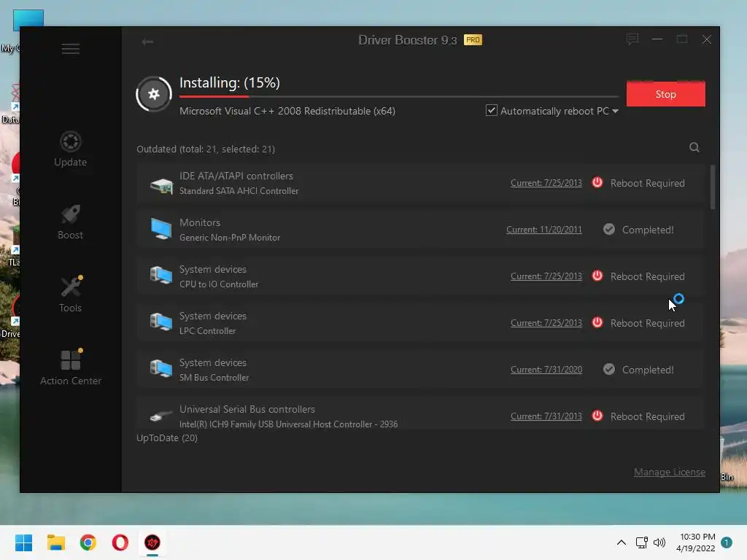
Task: Click the Completed checkmark for SM Bus Controller
Action: pyautogui.click(x=609, y=369)
